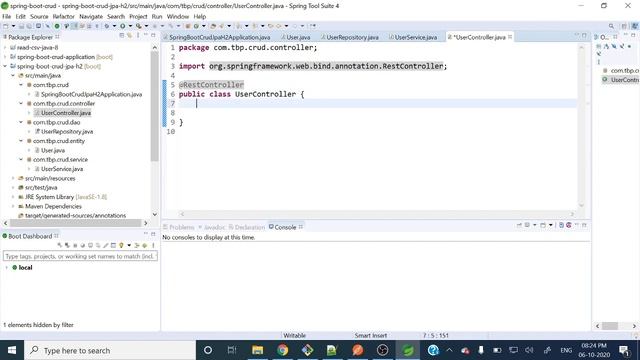The image size is (640, 360).
Task: Open dropdown next to Boot Dashboard lightbulb
Action: click(129, 245)
